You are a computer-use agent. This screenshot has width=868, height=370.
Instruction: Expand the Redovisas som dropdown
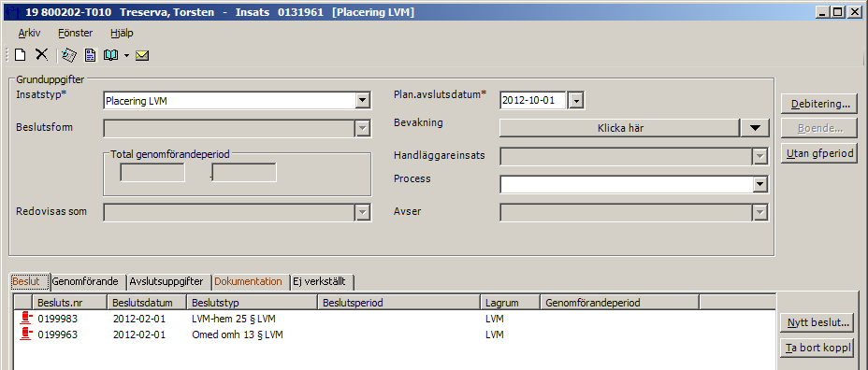pos(362,212)
